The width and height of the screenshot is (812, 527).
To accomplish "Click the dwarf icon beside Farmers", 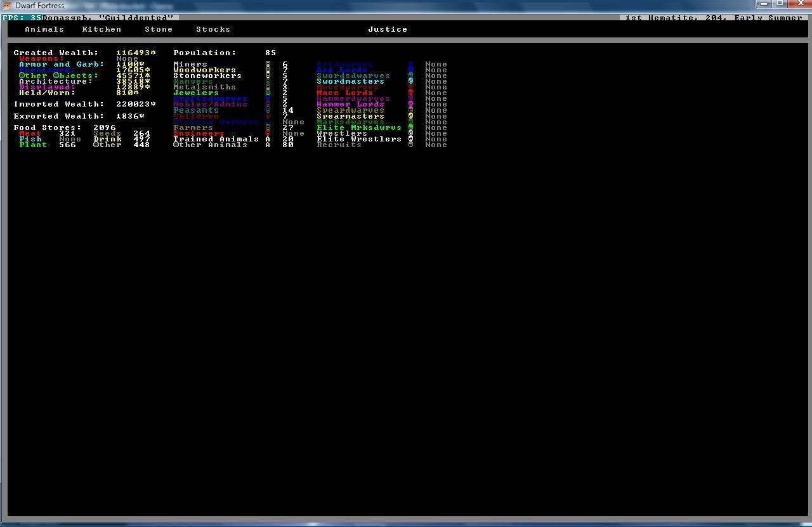I will point(268,127).
